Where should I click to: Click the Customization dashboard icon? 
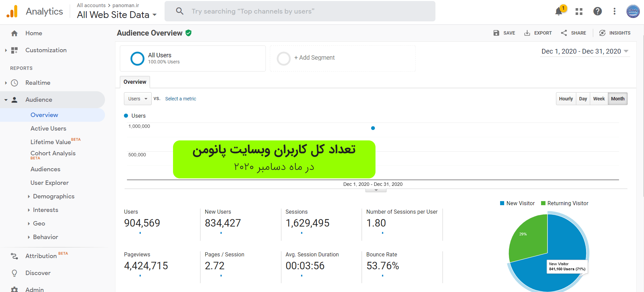click(14, 50)
